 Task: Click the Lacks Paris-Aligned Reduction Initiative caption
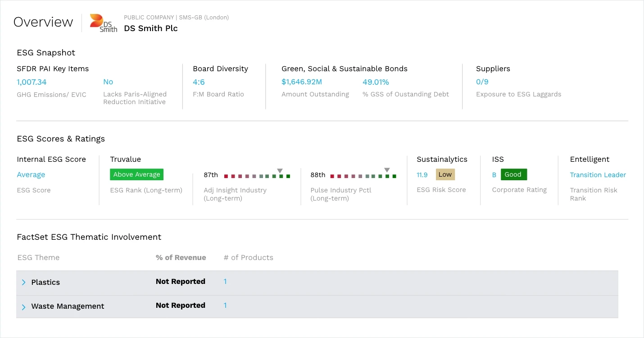[x=135, y=98]
